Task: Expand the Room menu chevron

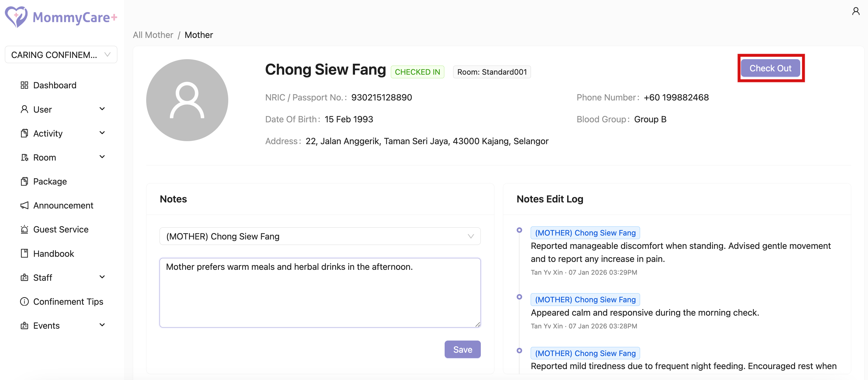Action: point(102,157)
